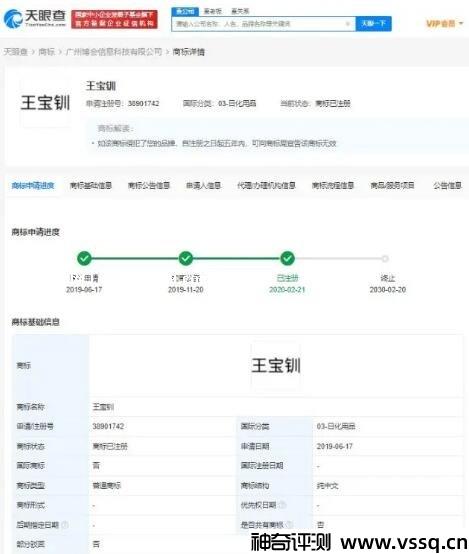Click the 03-日化用品 classification in header
This screenshot has height=554, width=469.
pos(237,104)
